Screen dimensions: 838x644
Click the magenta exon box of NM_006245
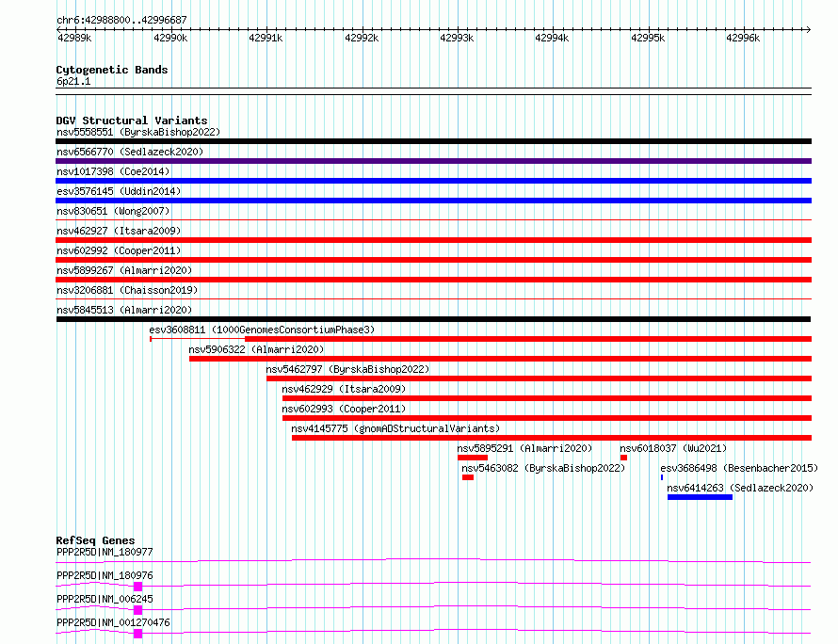point(137,610)
